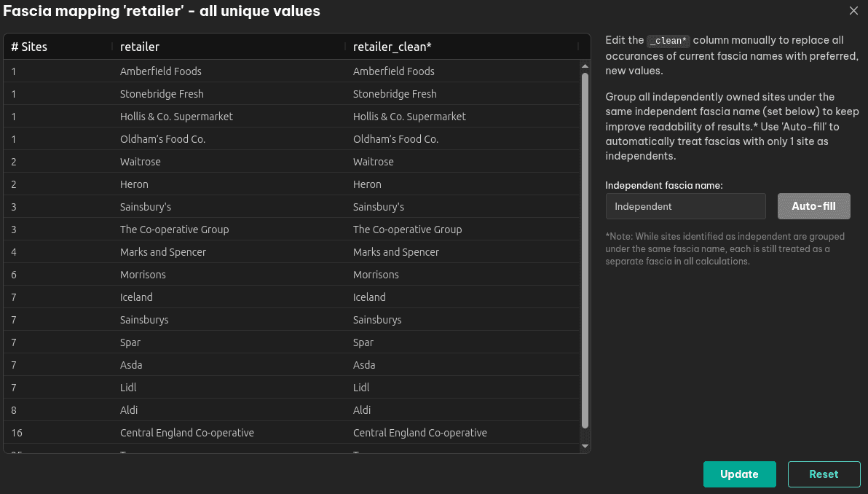Click the site count 4 cell

pos(58,252)
